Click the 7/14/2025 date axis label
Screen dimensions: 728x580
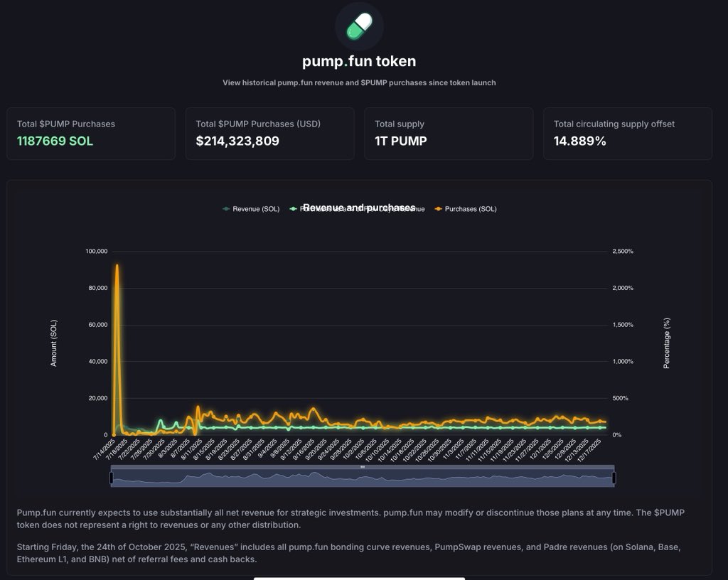pyautogui.click(x=104, y=449)
